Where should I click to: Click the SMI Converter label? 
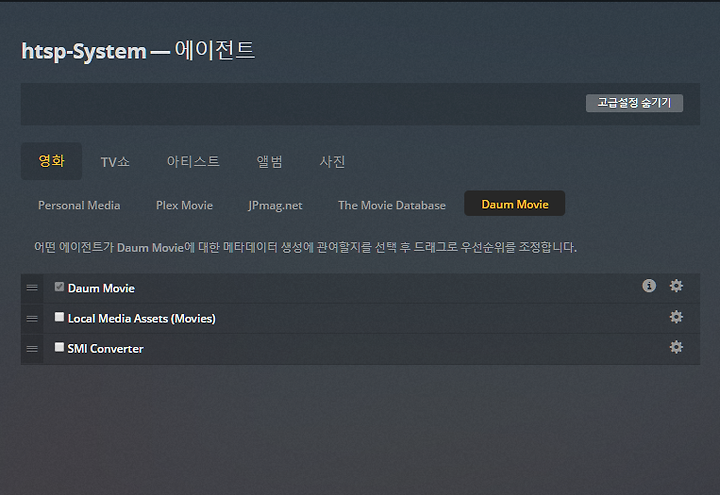[105, 349]
